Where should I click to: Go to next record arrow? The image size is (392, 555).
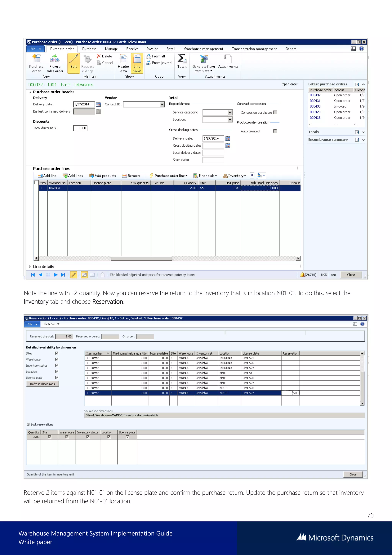click(56, 275)
